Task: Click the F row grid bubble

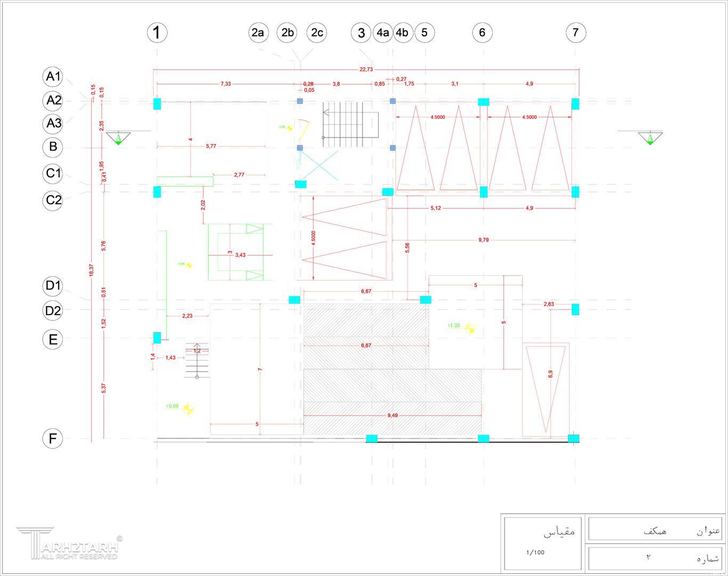Action: click(53, 438)
